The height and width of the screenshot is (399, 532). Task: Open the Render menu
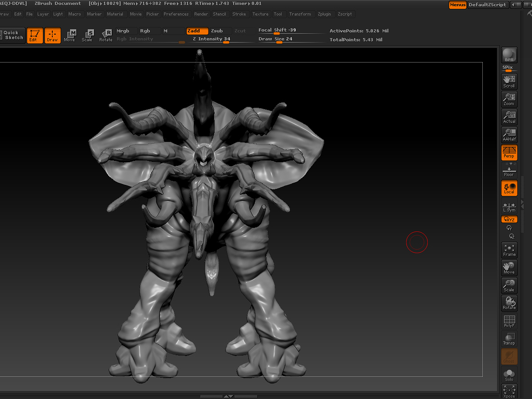point(201,14)
